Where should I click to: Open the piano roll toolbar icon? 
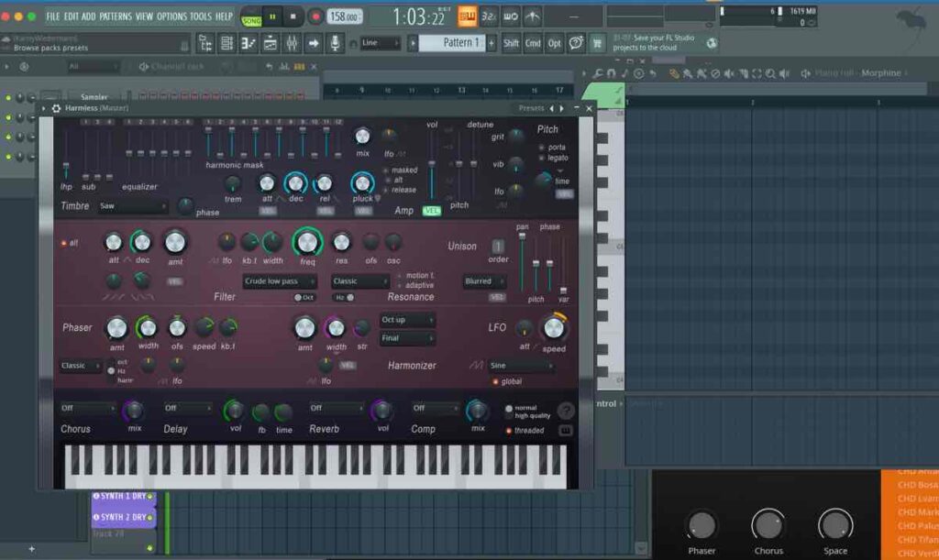(x=249, y=43)
